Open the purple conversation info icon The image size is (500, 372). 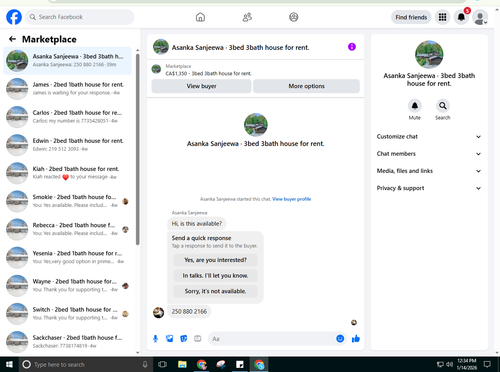pyautogui.click(x=352, y=47)
